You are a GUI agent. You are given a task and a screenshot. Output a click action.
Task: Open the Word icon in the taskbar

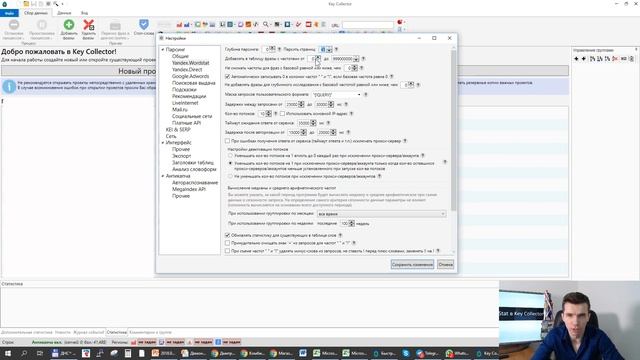click(x=303, y=353)
